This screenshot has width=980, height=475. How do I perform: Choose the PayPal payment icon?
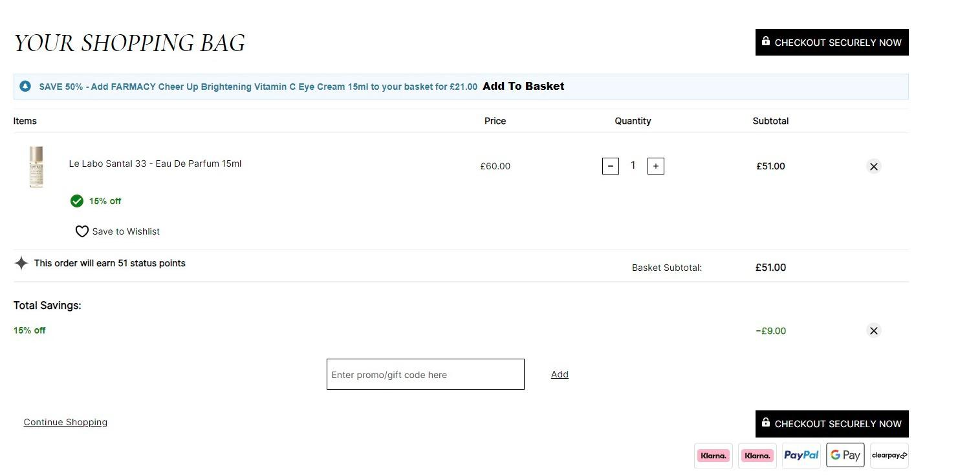click(x=801, y=455)
